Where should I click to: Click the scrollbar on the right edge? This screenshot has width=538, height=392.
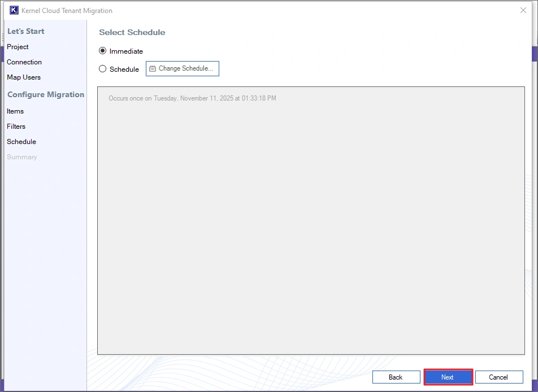pyautogui.click(x=535, y=56)
